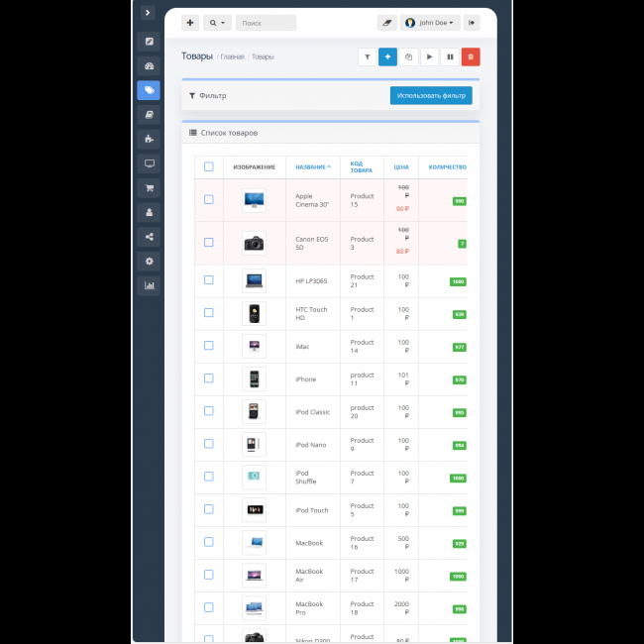Open the bar chart reports sidebar icon
This screenshot has width=644, height=644.
[x=149, y=285]
